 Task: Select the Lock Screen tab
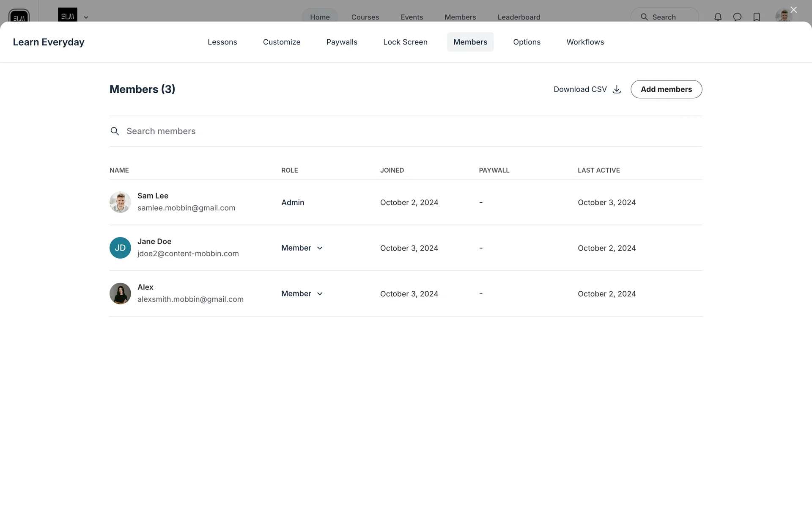tap(405, 42)
